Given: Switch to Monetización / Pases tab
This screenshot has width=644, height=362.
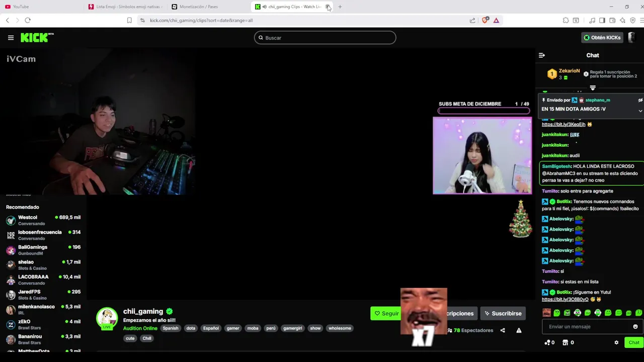Looking at the screenshot, I should click(x=209, y=7).
